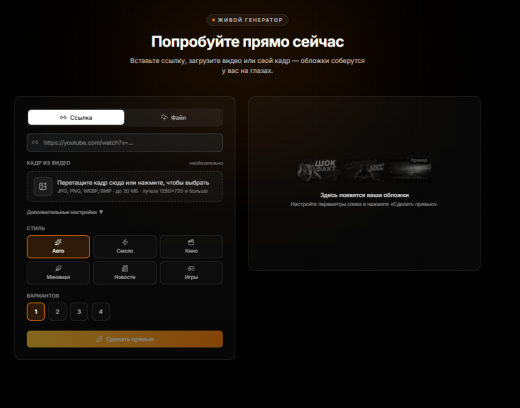
Task: Click Здесь появятся ваши обложки text
Action: pos(364,195)
